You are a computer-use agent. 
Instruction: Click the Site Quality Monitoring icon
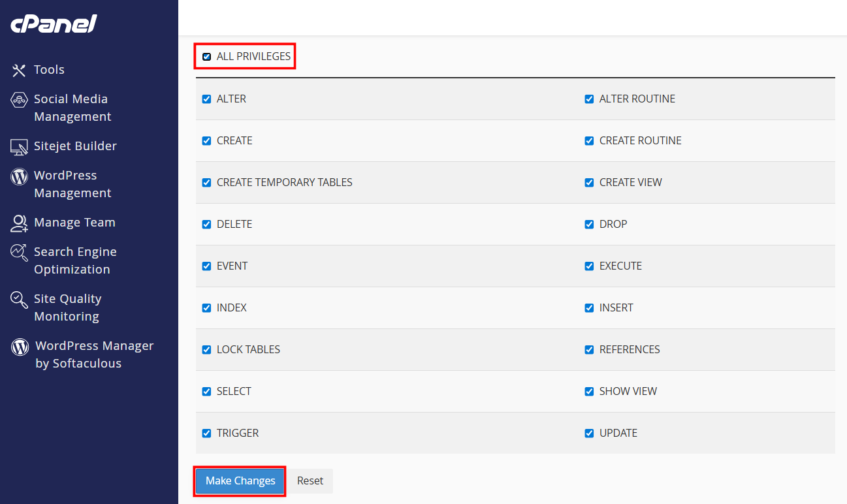[19, 300]
